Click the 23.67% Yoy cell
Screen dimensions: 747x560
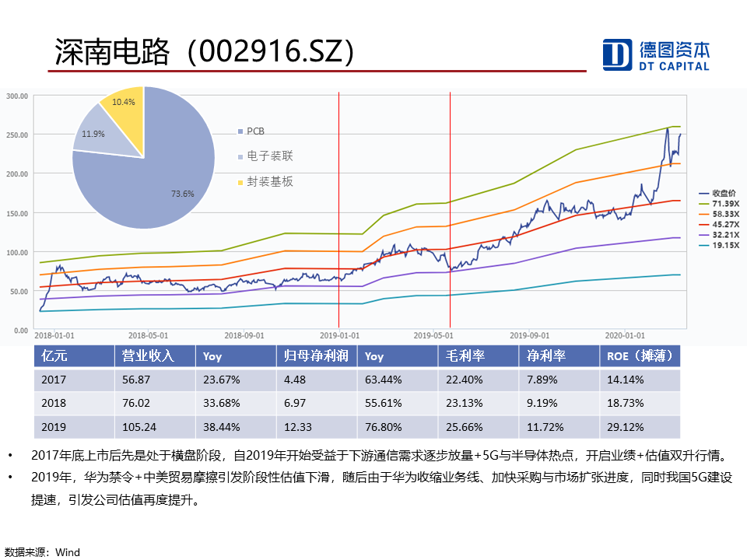(x=237, y=380)
